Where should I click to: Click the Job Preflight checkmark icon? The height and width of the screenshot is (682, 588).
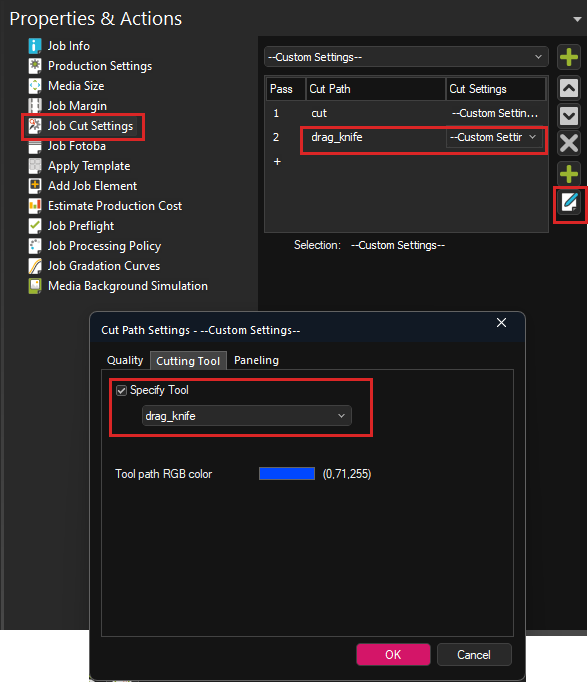pyautogui.click(x=35, y=226)
